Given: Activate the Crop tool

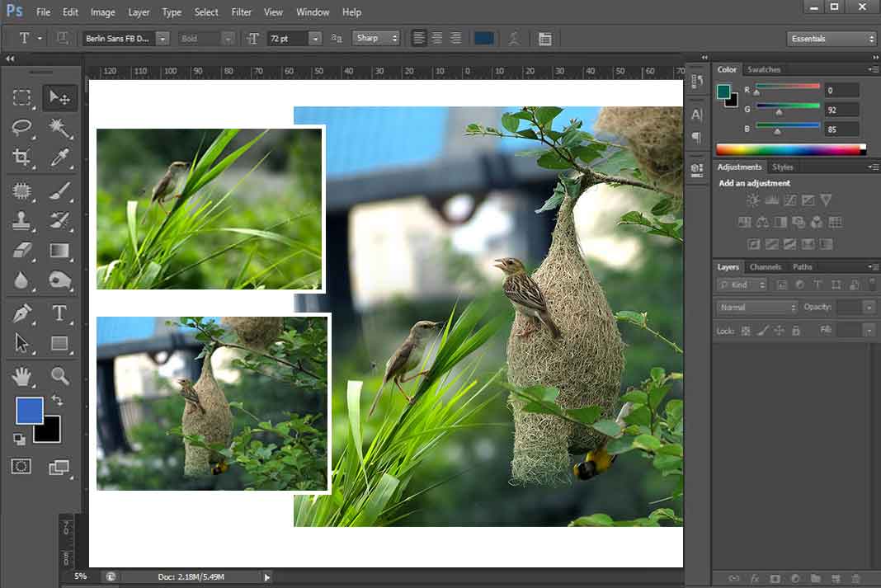Looking at the screenshot, I should pyautogui.click(x=22, y=158).
